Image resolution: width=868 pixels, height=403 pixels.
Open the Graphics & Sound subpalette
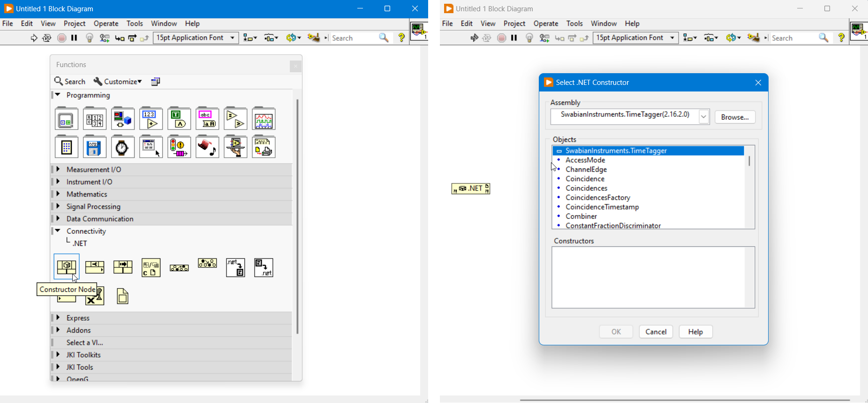click(207, 147)
